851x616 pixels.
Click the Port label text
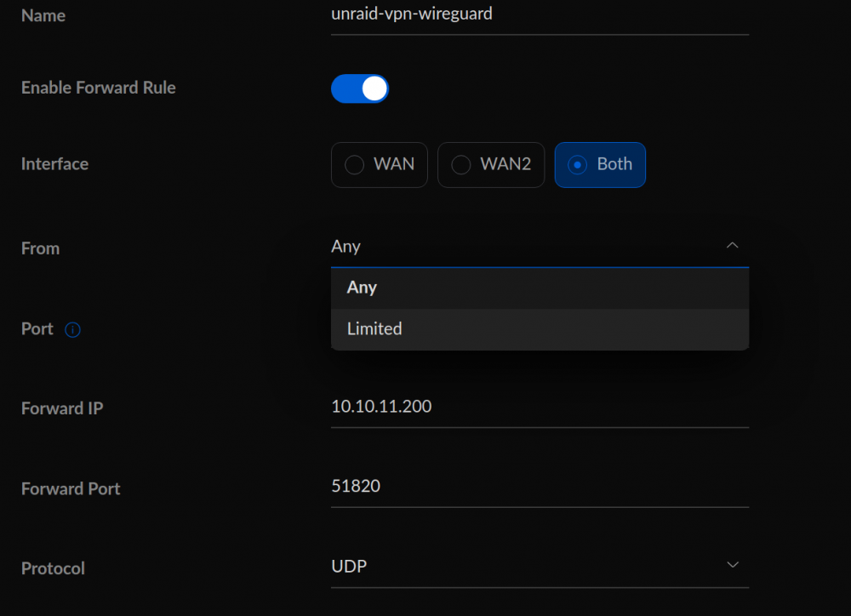(x=37, y=329)
